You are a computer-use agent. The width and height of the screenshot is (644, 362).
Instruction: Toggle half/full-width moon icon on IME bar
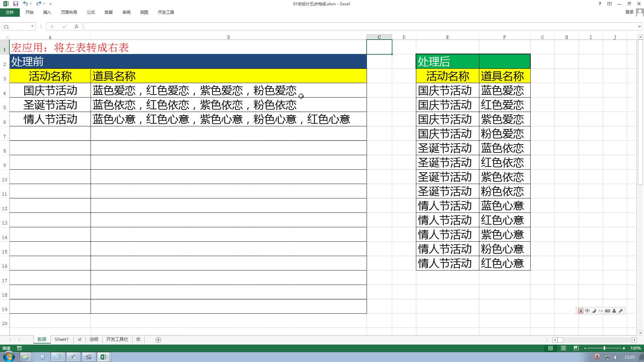(x=594, y=311)
